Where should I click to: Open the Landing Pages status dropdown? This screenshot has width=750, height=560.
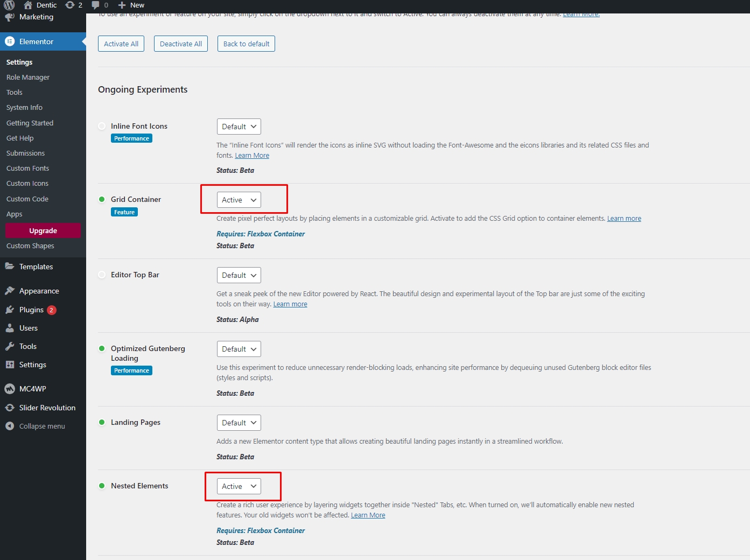(239, 423)
